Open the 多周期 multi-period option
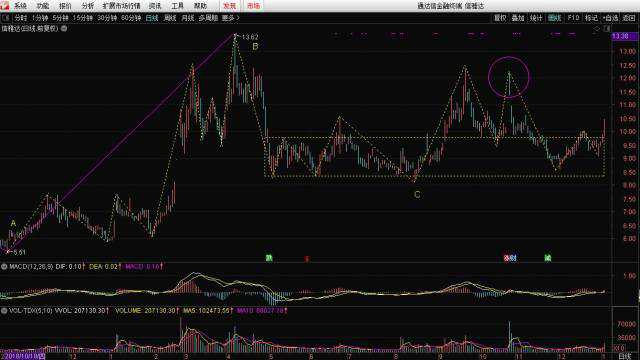Screen dimensions: 640x360 click(x=208, y=18)
